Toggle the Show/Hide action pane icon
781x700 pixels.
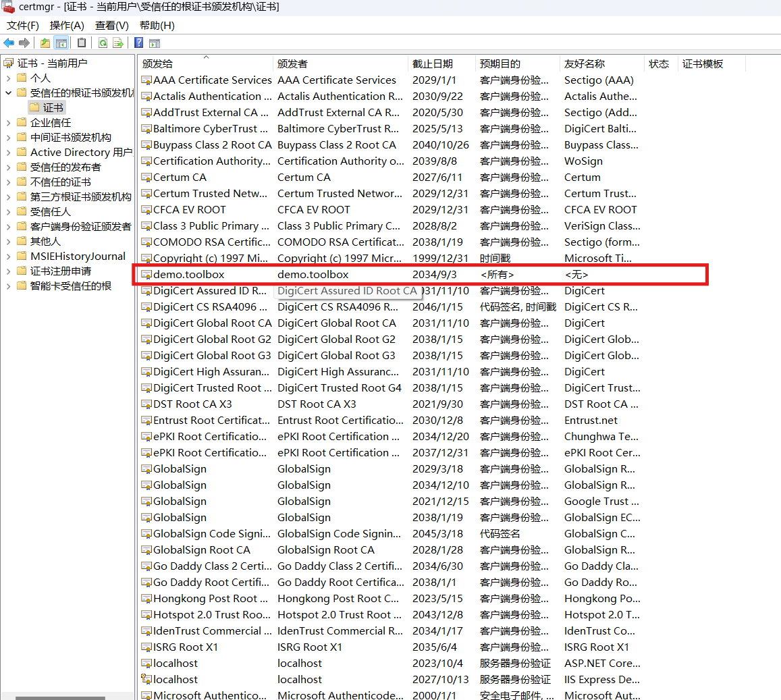tap(155, 43)
